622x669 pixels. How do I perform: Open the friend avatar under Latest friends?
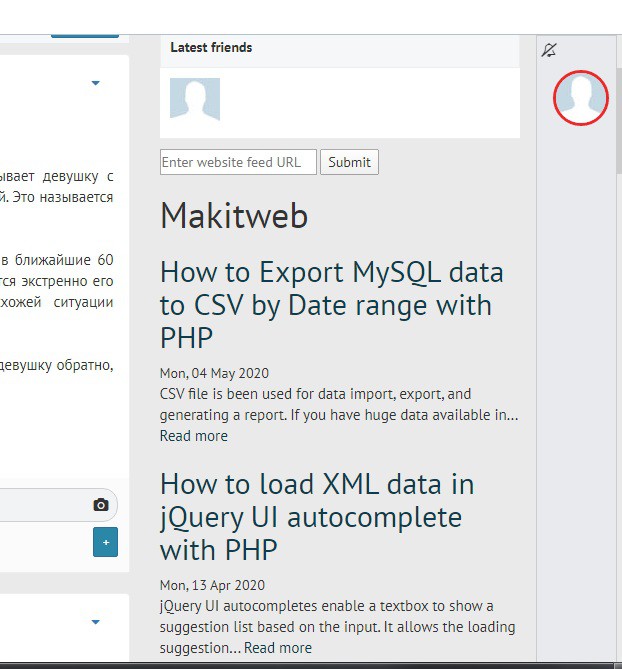pos(195,100)
